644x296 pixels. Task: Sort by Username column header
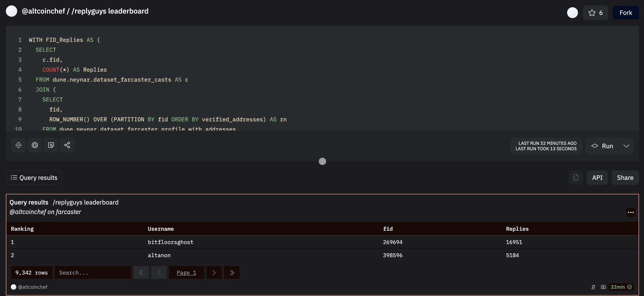tap(161, 229)
